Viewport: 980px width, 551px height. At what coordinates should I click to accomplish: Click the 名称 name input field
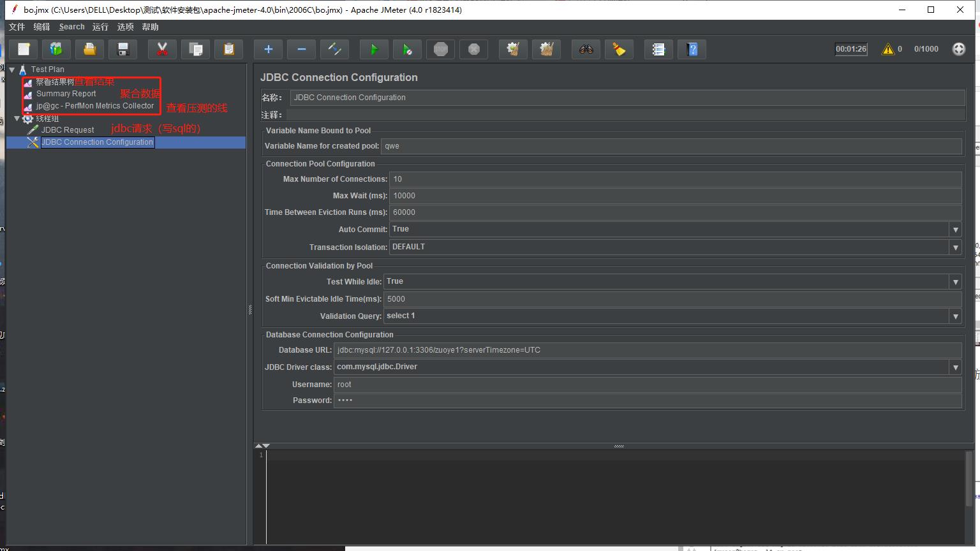click(x=627, y=98)
